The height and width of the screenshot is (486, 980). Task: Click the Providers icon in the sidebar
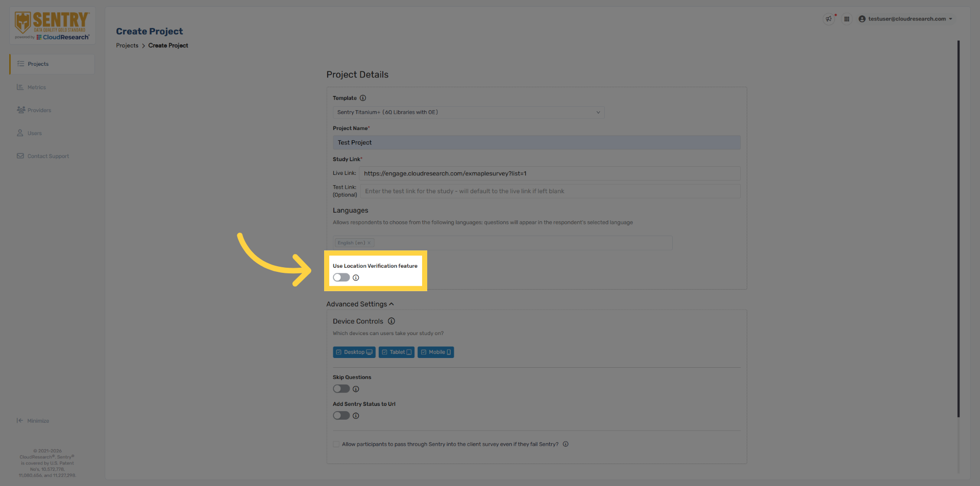click(x=20, y=110)
